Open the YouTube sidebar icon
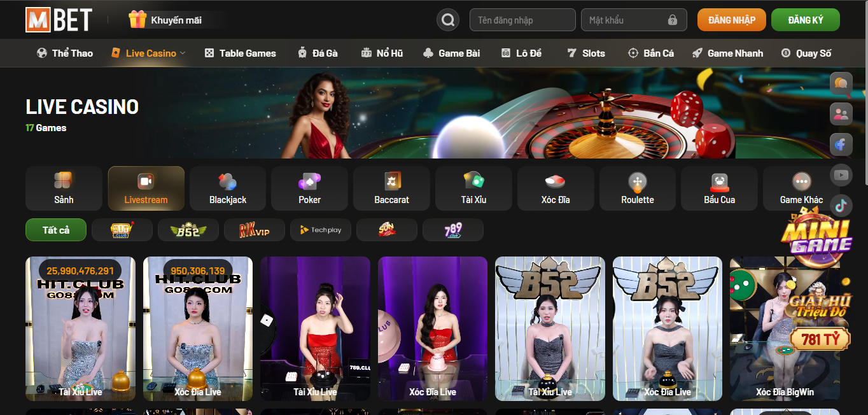 pos(841,174)
